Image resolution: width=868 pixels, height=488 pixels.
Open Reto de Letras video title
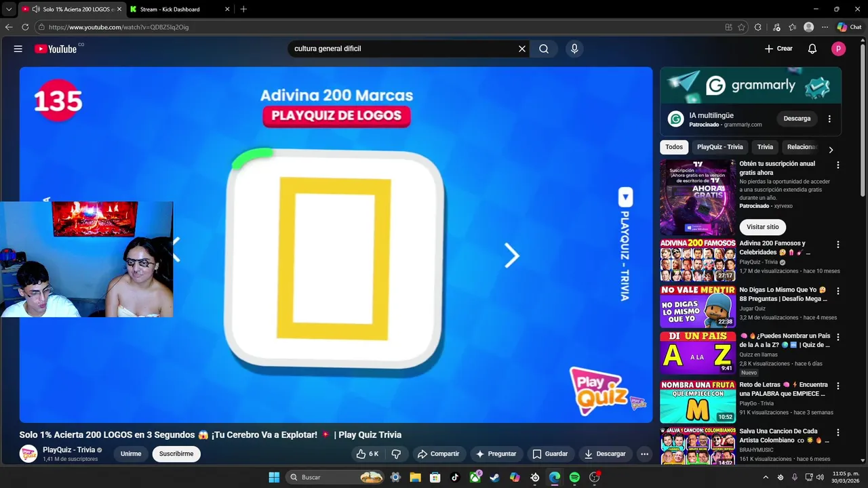click(x=783, y=389)
